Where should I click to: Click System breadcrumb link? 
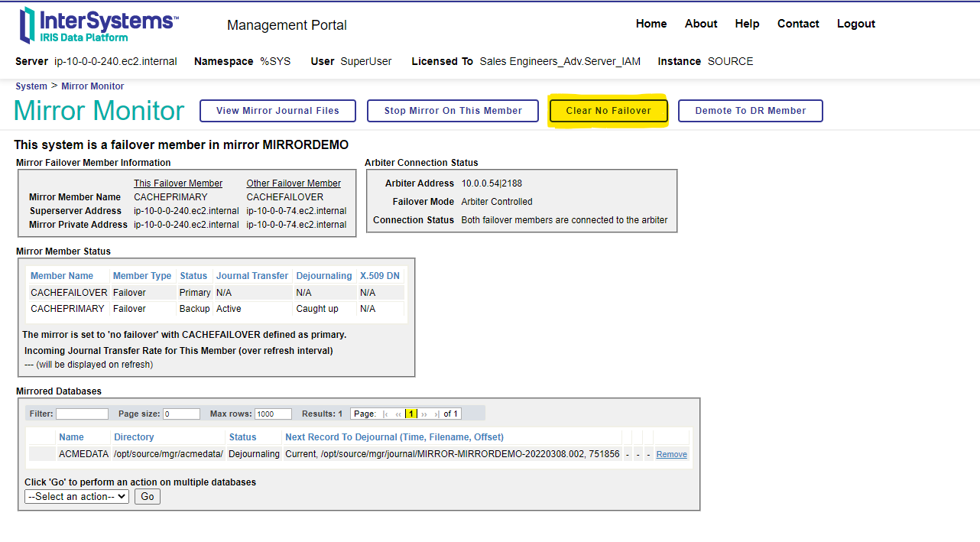pyautogui.click(x=31, y=86)
